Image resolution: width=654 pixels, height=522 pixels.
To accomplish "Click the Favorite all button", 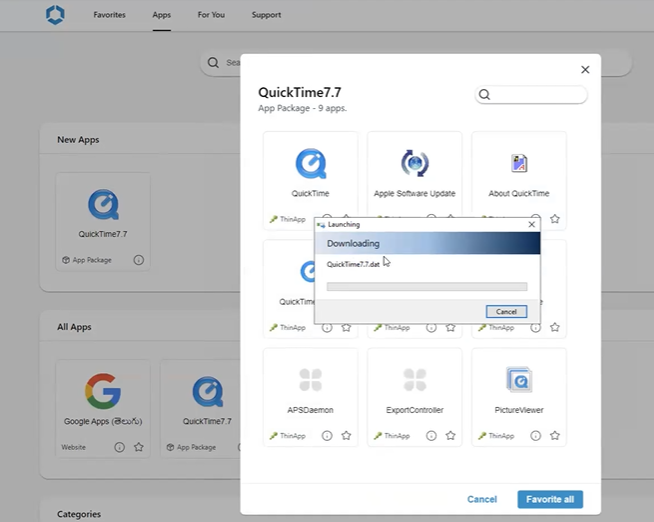I will (x=550, y=499).
